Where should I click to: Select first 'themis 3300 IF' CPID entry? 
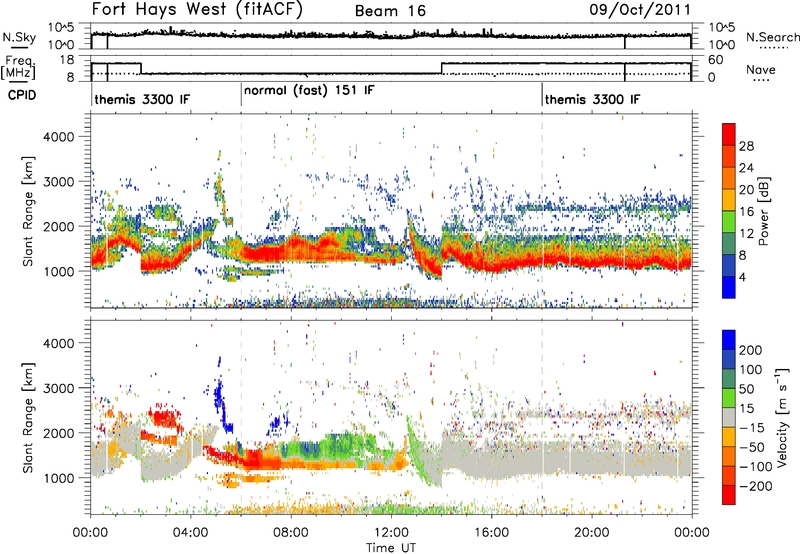tap(142, 99)
